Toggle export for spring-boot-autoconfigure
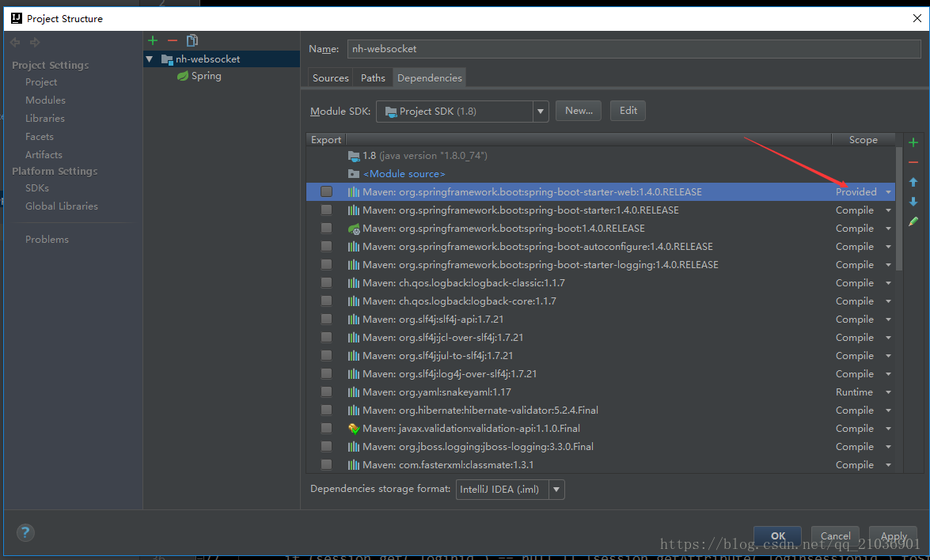Image resolution: width=930 pixels, height=560 pixels. pos(326,246)
